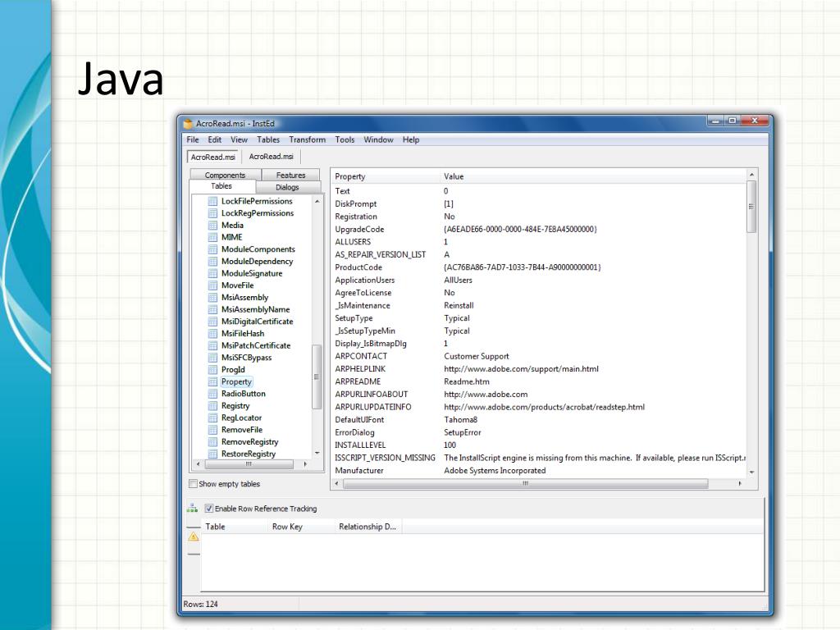
Task: Select the INSTALLLEVEL value 100
Action: tap(450, 445)
